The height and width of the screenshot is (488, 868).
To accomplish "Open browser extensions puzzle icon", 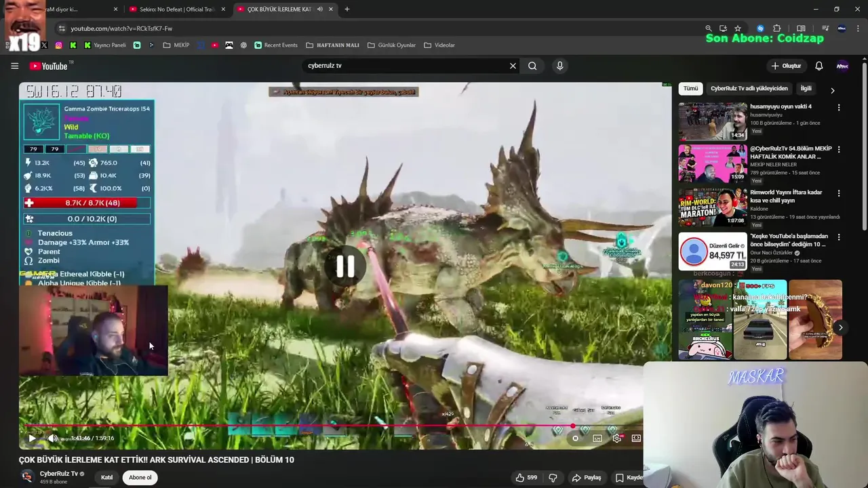I will coord(777,28).
